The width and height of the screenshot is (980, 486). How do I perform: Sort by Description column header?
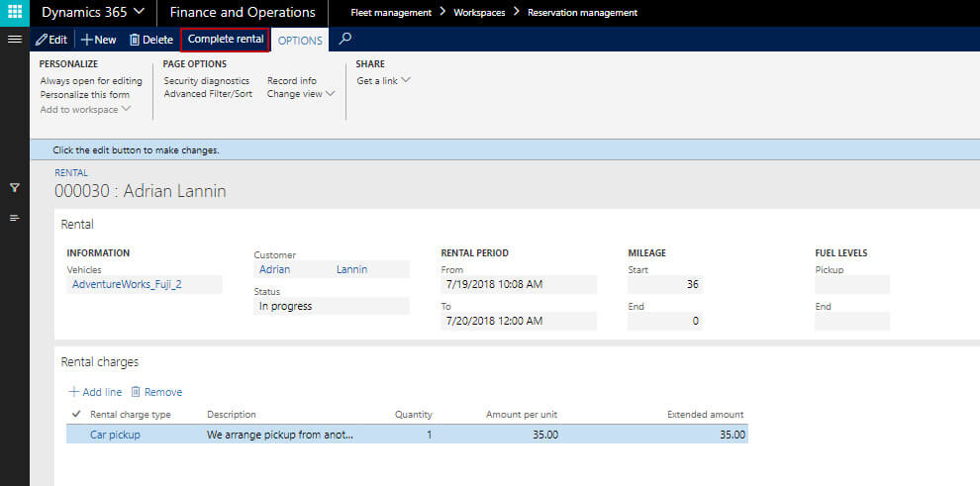click(232, 414)
